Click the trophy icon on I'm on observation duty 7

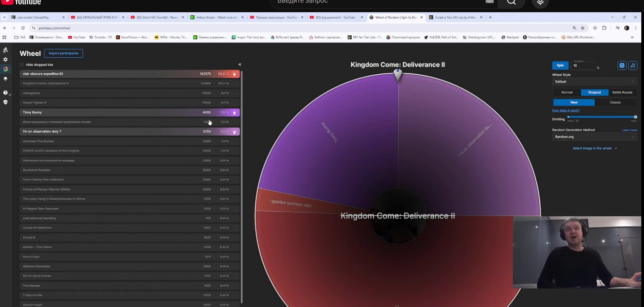click(234, 131)
